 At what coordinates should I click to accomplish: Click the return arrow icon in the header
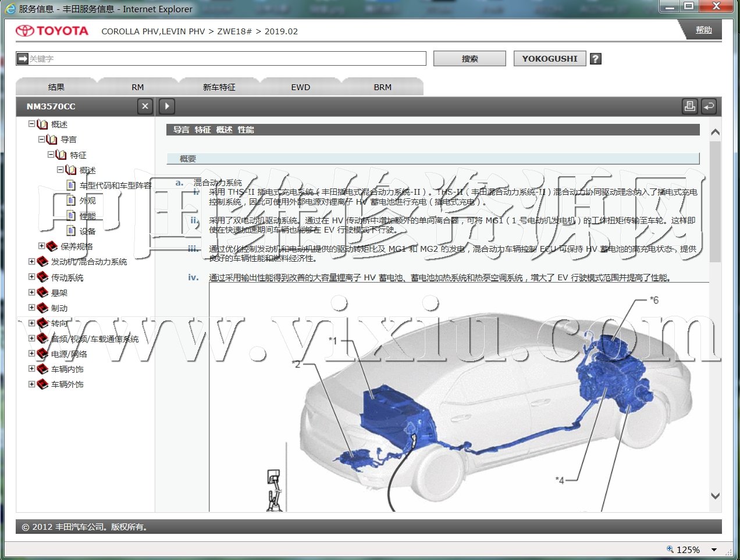click(x=709, y=106)
